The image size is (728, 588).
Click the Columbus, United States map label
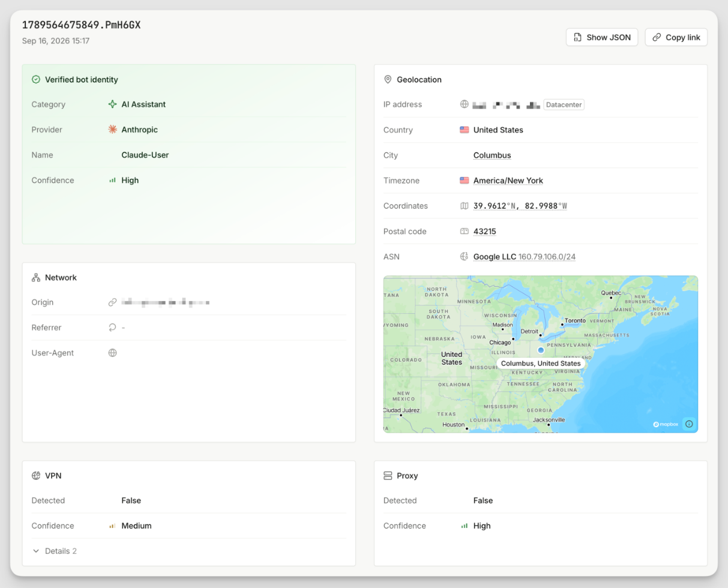click(541, 364)
